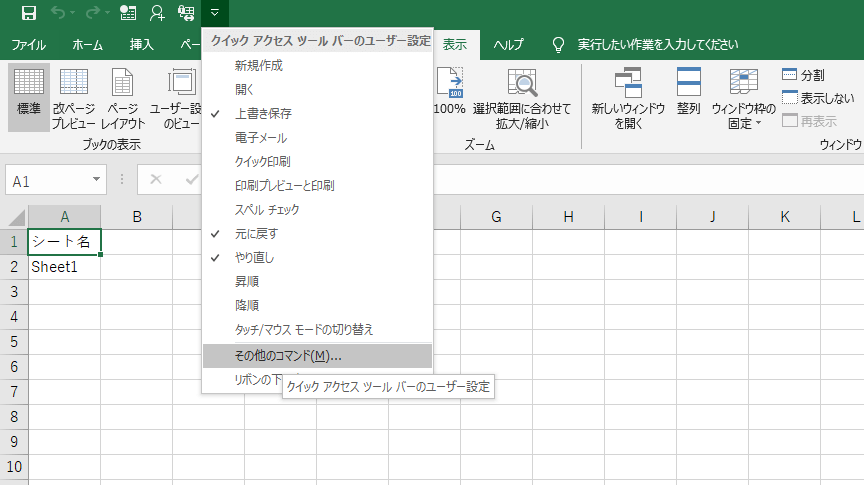This screenshot has height=485, width=864.
Task: Set zoom to 100% button
Action: point(450,91)
